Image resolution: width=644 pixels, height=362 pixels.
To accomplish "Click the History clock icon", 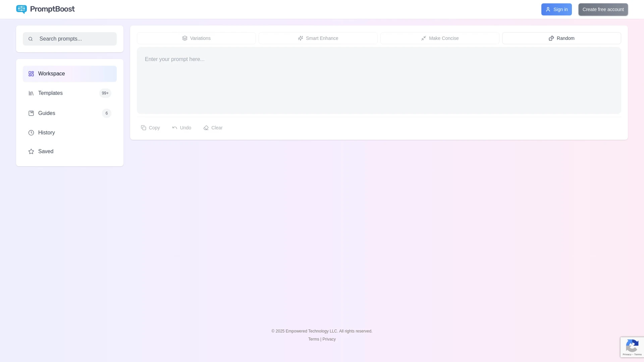I will click(31, 132).
